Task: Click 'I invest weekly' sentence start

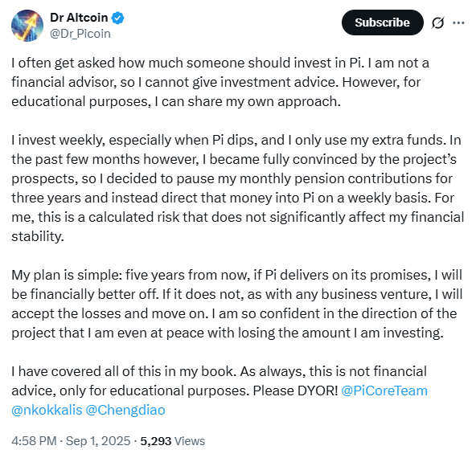Action: (x=58, y=140)
